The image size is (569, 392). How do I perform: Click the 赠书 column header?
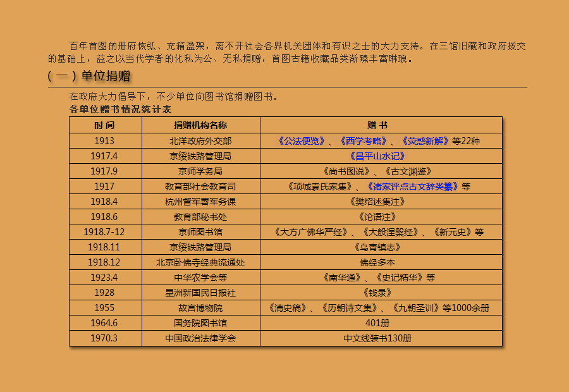point(381,125)
